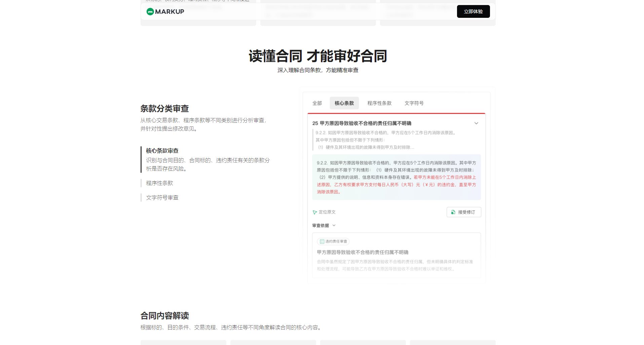Switch to the 全部 tab
644x345 pixels.
pyautogui.click(x=317, y=103)
